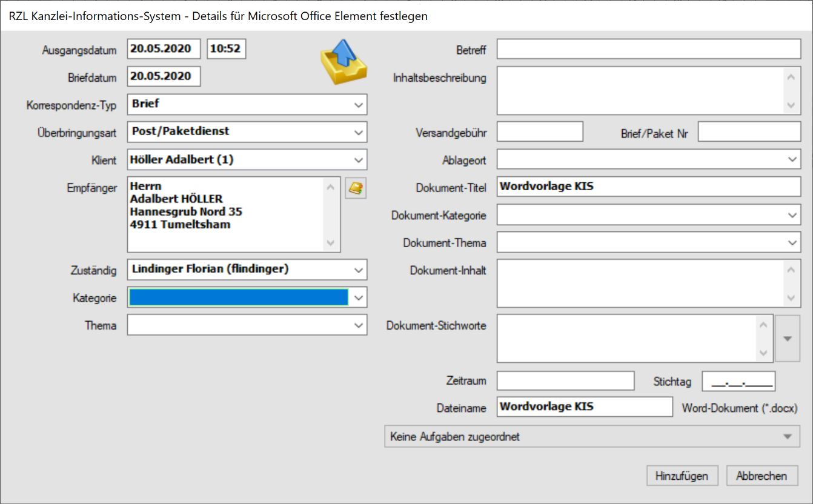This screenshot has height=504, width=813.
Task: Open the highlighted Kategorie dropdown
Action: pyautogui.click(x=358, y=297)
